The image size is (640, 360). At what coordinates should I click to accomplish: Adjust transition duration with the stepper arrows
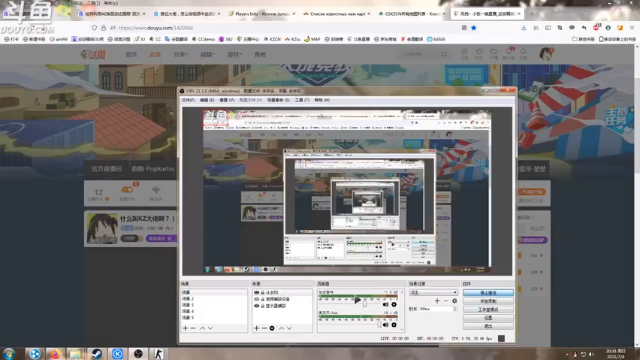[455, 309]
